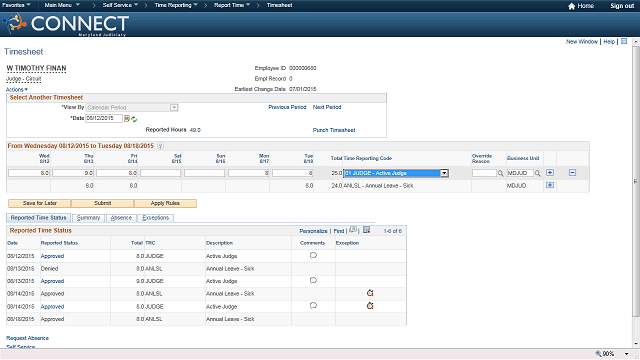Image resolution: width=640 pixels, height=360 pixels.
Task: Open Approved status for 08/13/2015 JUDGE
Action: coord(52,281)
